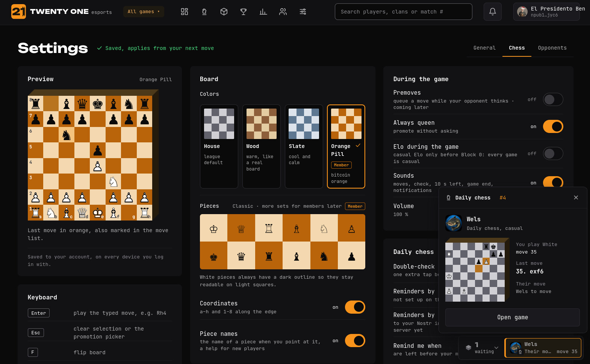Disable the Always queen switch
Image resolution: width=590 pixels, height=364 pixels.
(553, 127)
